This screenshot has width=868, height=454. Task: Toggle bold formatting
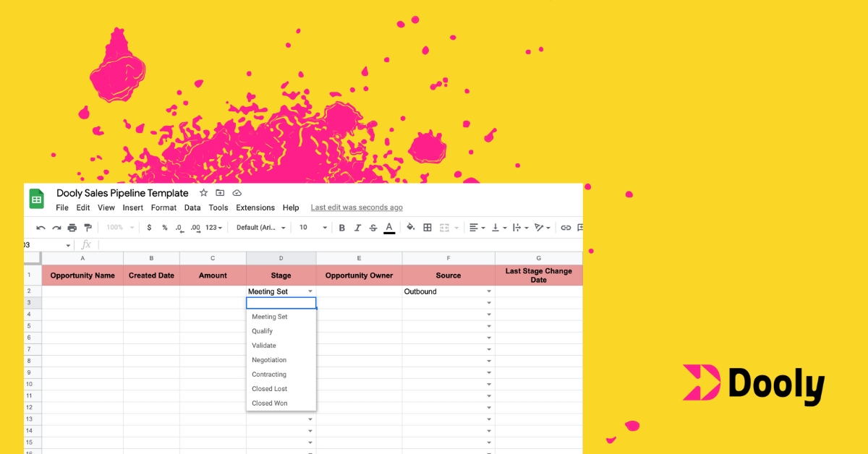[x=341, y=228]
